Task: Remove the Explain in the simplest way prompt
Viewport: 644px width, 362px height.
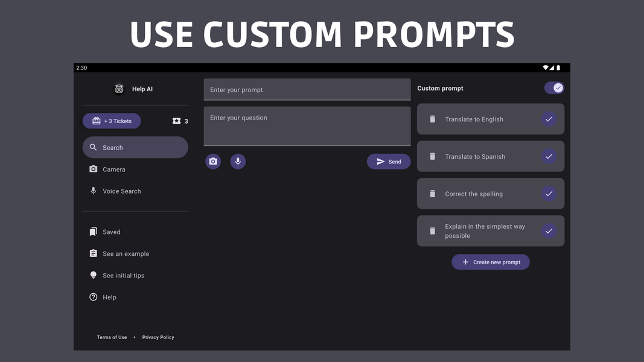Action: [x=432, y=231]
